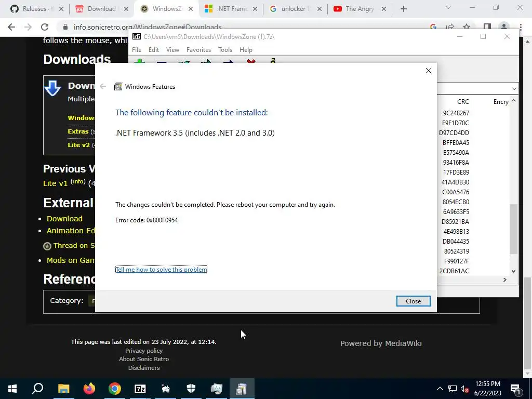
Task: Open Windows Security shield in the taskbar
Action: pos(191,389)
